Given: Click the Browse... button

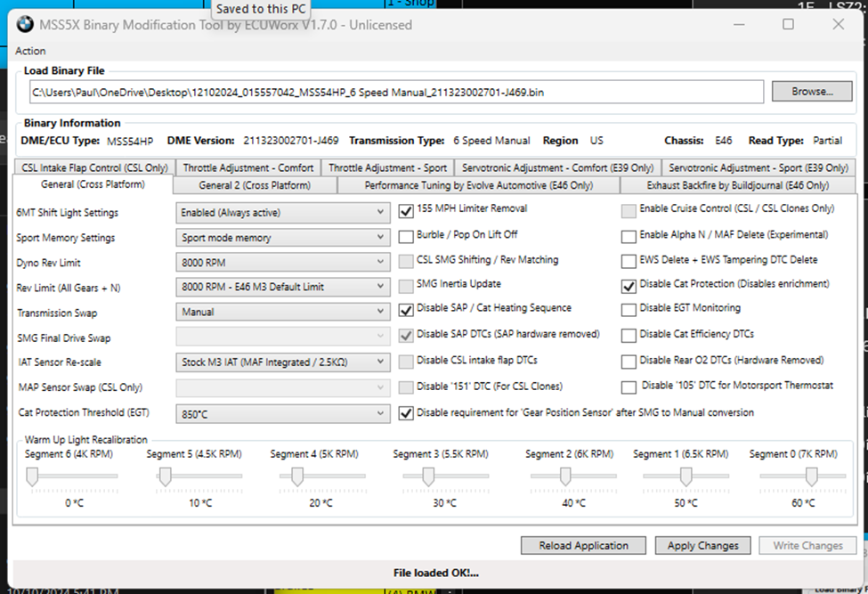Looking at the screenshot, I should [811, 91].
